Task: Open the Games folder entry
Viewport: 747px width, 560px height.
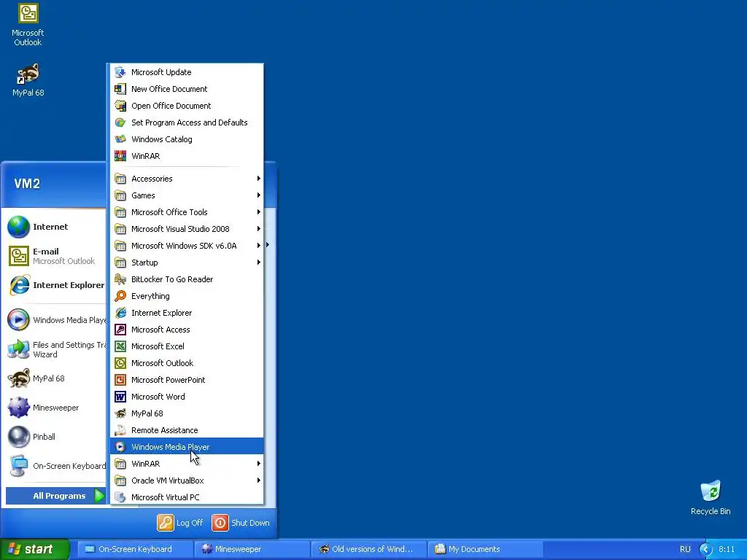Action: pos(187,195)
